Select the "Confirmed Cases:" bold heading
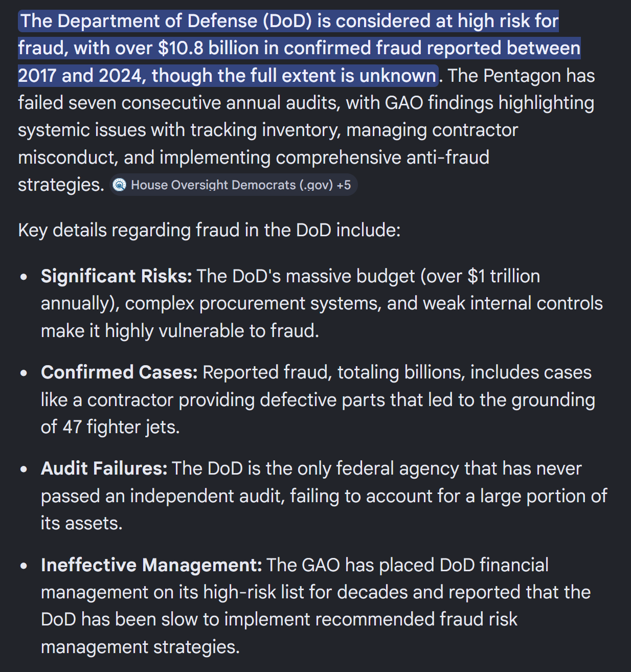Screen dimensions: 631x672 pos(119,372)
